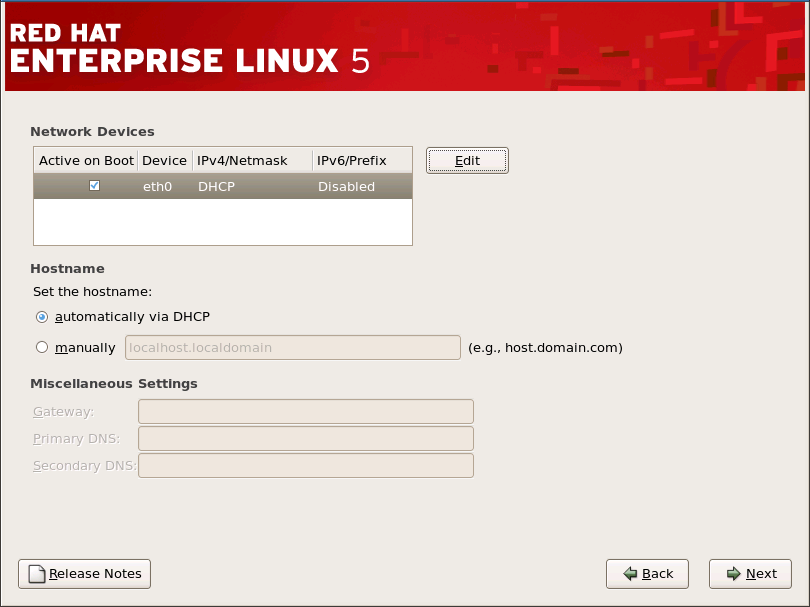Click the Release Notes document icon

(37, 573)
